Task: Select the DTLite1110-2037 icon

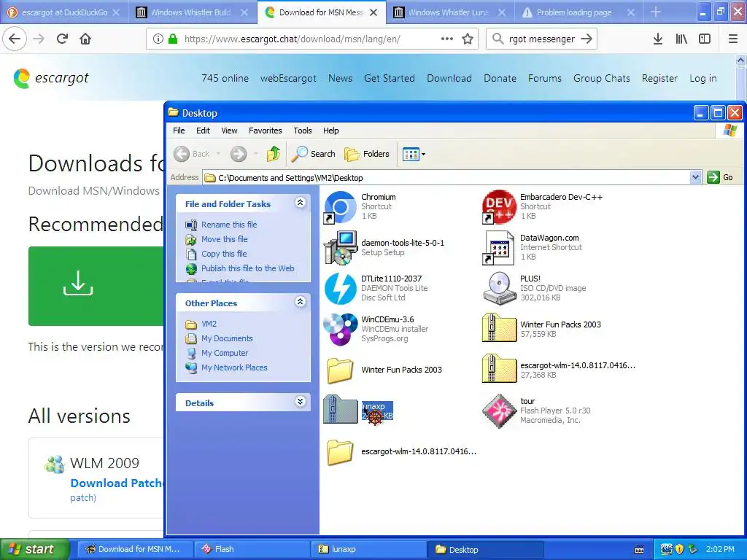Action: coord(340,289)
